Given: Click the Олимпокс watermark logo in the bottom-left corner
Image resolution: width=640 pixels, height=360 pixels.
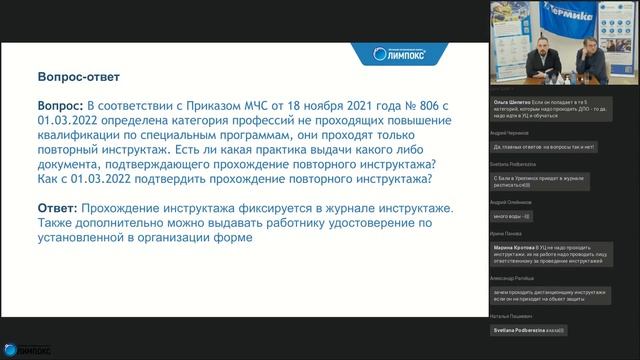Looking at the screenshot, I should 27,350.
